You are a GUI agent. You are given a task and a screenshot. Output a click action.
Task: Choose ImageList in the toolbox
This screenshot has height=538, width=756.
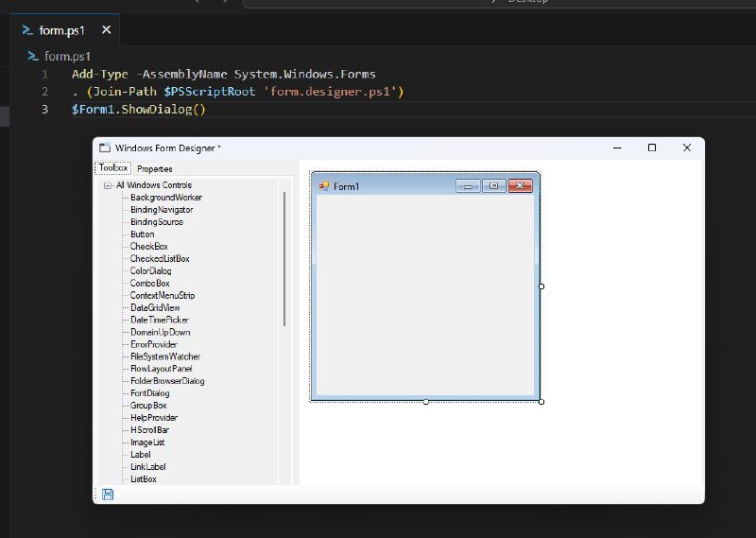tap(147, 443)
